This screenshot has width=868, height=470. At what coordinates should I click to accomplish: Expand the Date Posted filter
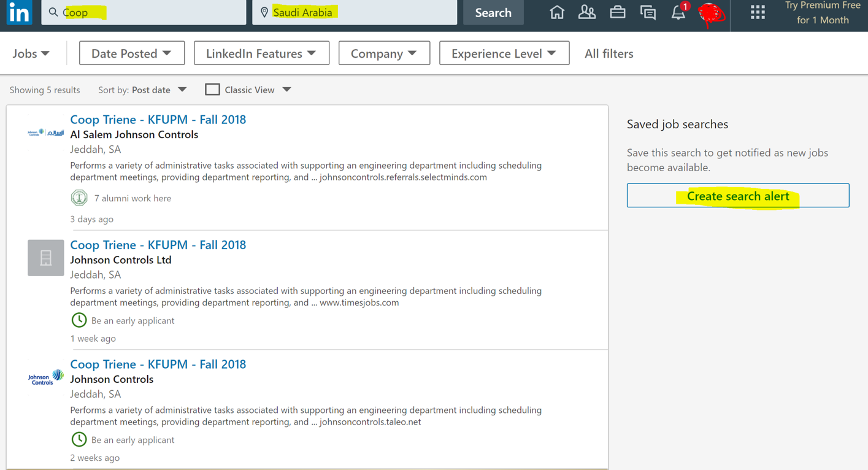132,53
